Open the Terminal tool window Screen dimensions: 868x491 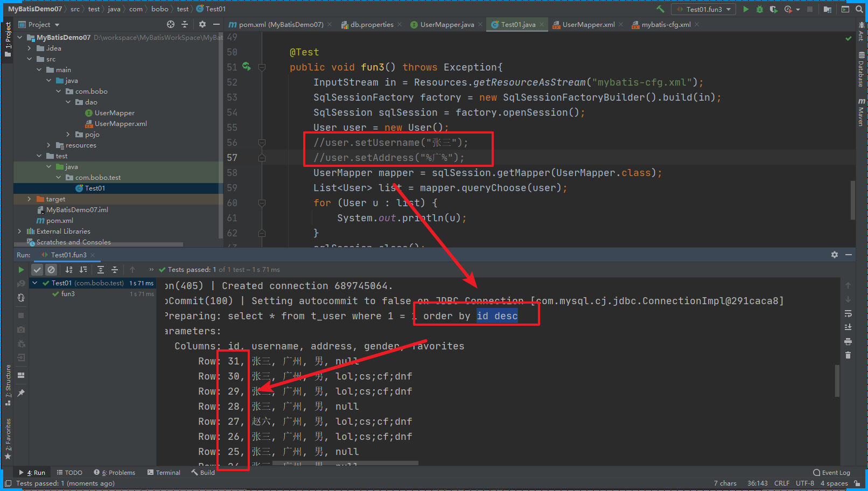pos(164,473)
